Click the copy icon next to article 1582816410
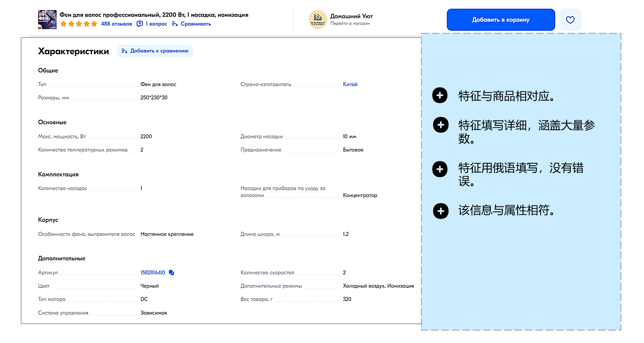644x343 pixels. (172, 273)
